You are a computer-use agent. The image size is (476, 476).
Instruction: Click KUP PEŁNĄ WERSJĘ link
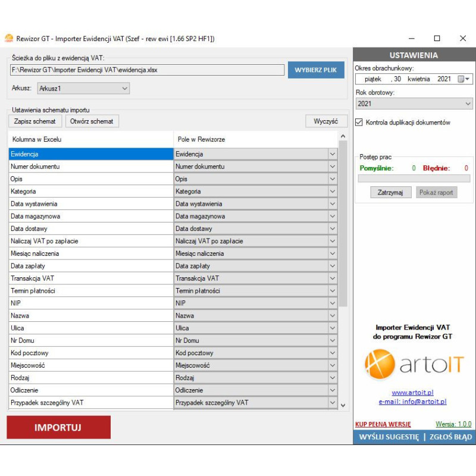click(383, 424)
